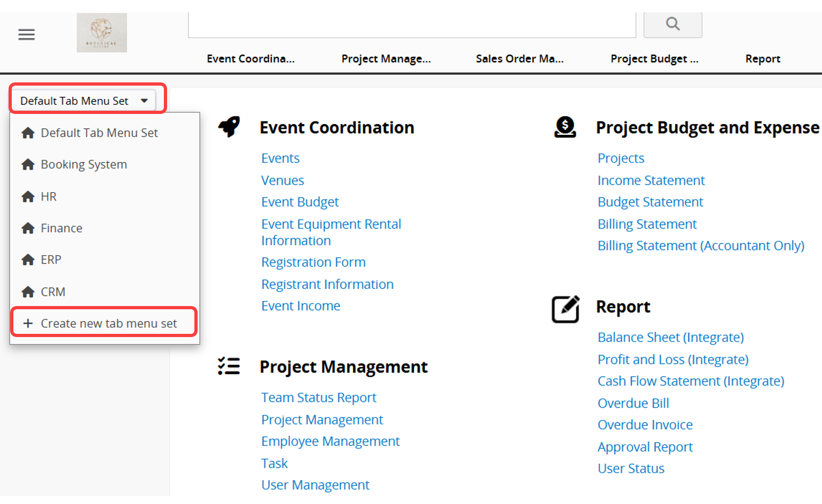822x504 pixels.
Task: Click the Event Coordination rocket icon
Action: pyautogui.click(x=229, y=127)
